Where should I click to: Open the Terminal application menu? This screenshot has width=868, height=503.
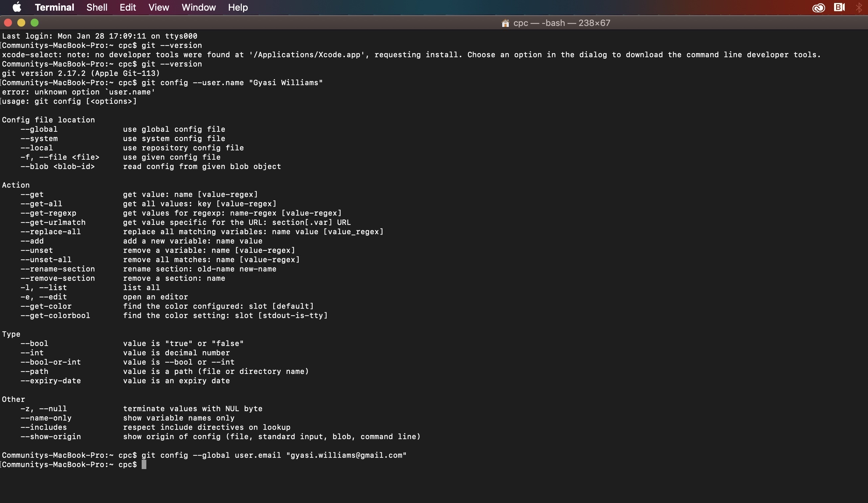pyautogui.click(x=54, y=7)
